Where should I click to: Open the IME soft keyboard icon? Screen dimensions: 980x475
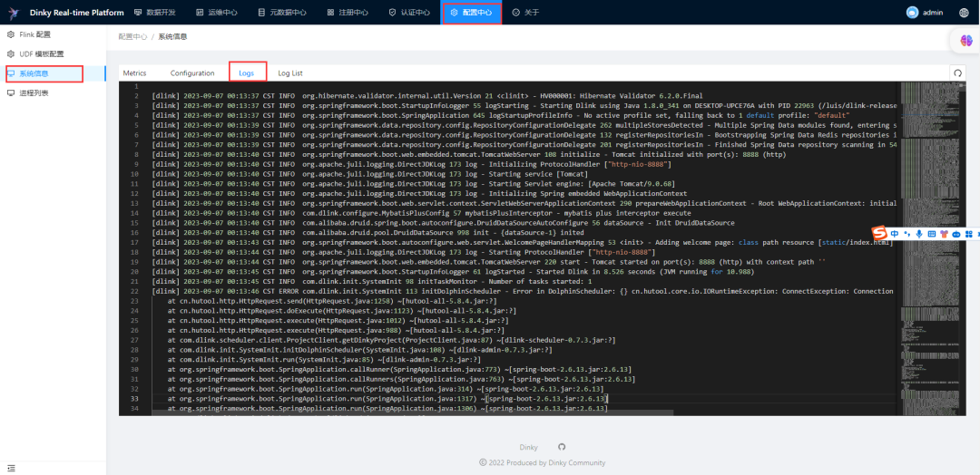931,234
